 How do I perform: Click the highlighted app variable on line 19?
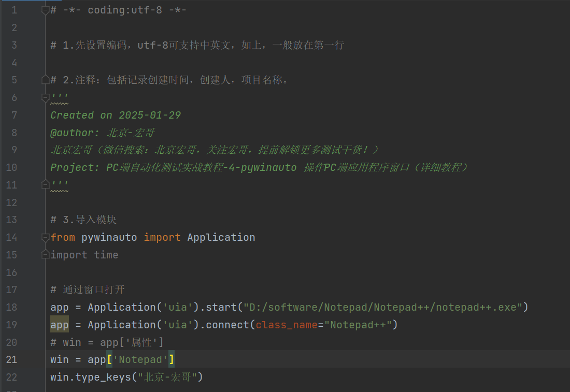(59, 325)
